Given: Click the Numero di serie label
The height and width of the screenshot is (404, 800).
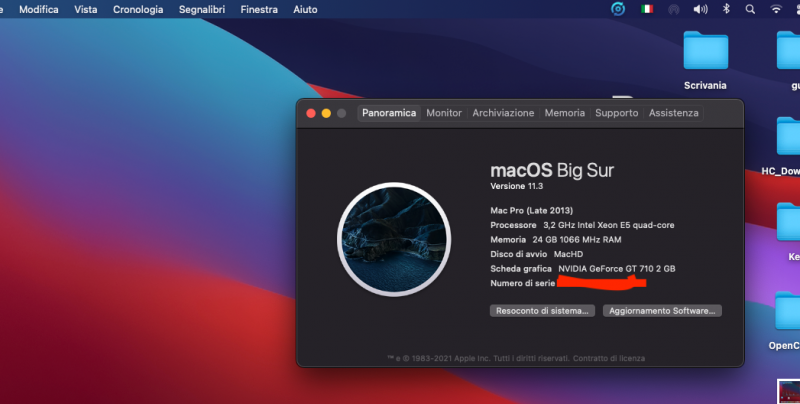Looking at the screenshot, I should (522, 283).
